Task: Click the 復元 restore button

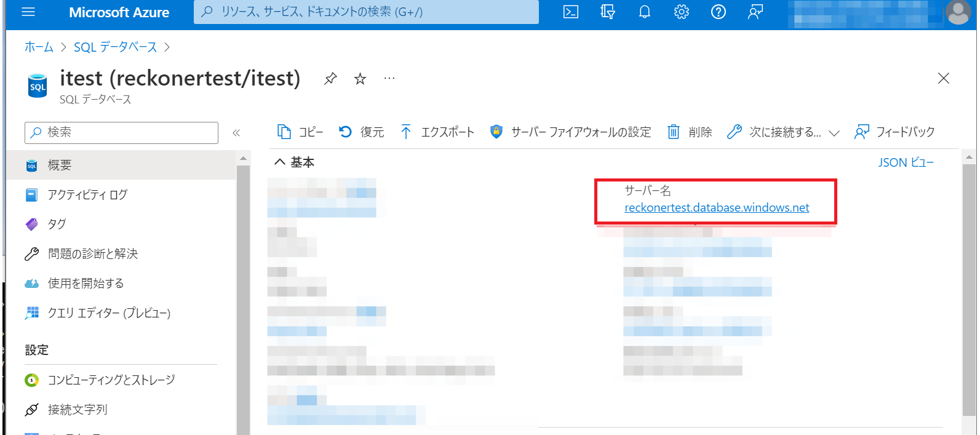Action: 361,132
